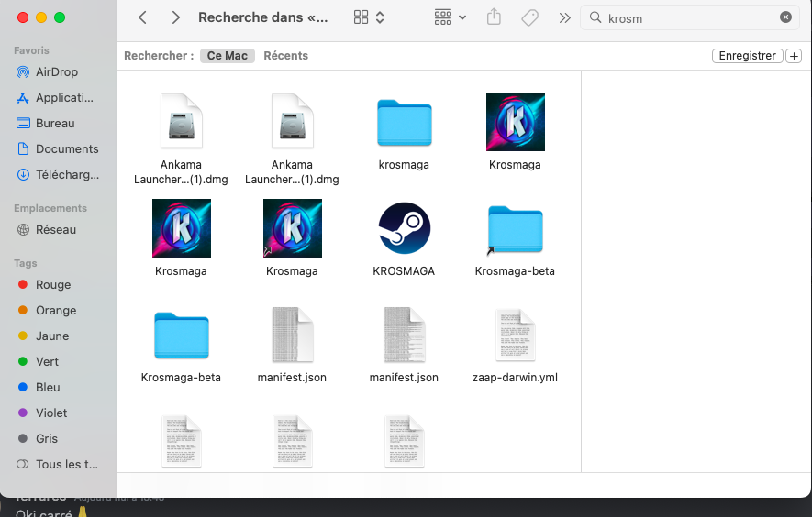Click the tag toolbar icon

click(529, 18)
